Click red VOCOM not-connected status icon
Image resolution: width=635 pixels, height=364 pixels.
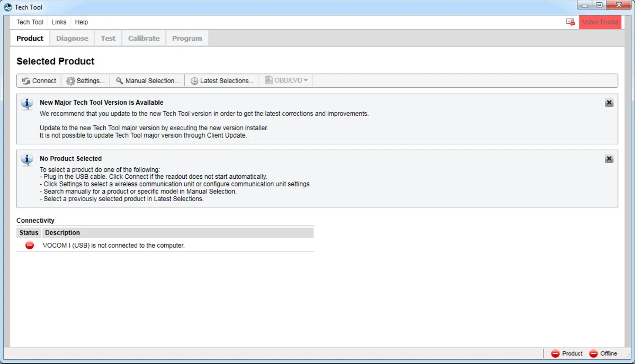(x=30, y=245)
